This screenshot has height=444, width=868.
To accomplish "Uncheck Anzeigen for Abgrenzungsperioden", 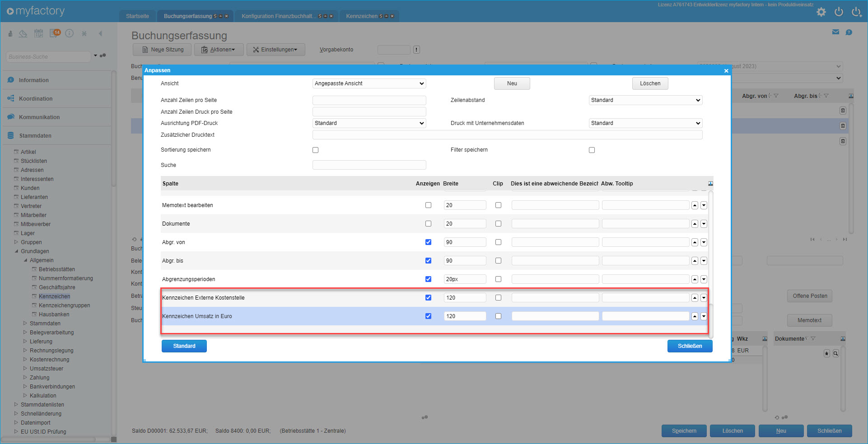I will coord(428,279).
